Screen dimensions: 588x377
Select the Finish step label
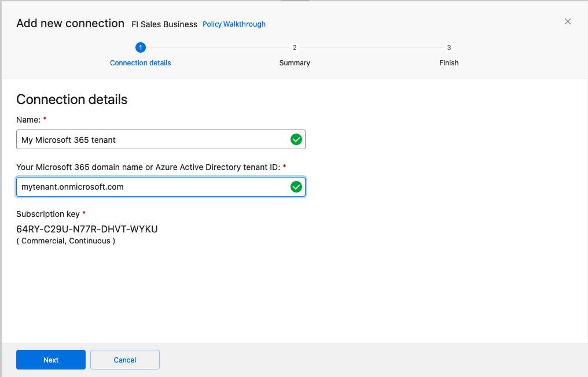[x=449, y=62]
